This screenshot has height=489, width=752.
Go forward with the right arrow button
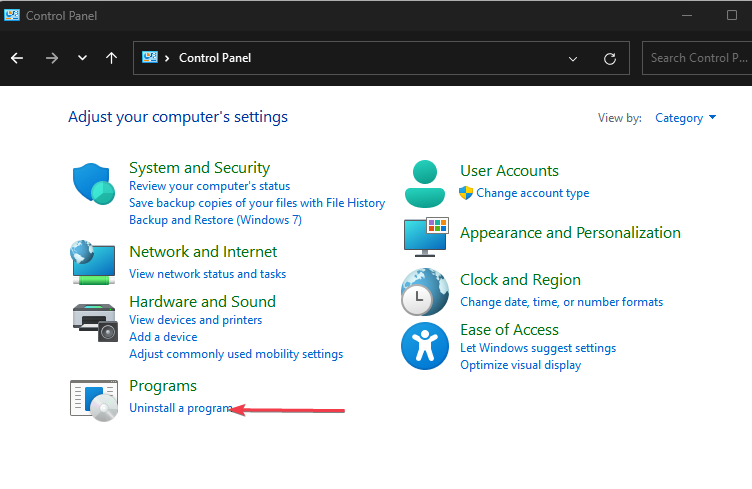pos(52,58)
